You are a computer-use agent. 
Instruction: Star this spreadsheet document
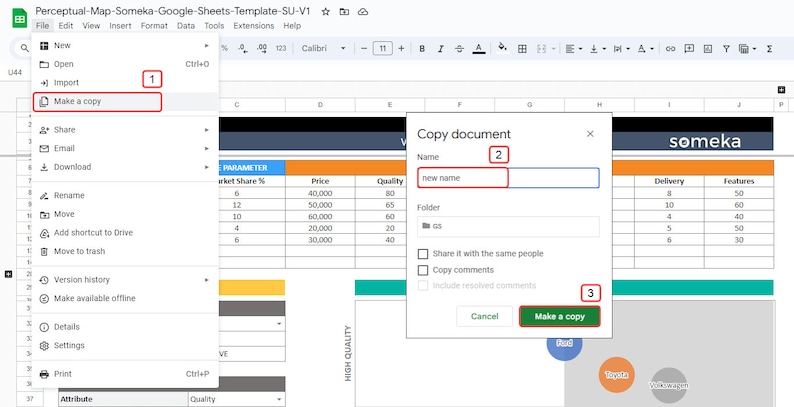point(326,11)
